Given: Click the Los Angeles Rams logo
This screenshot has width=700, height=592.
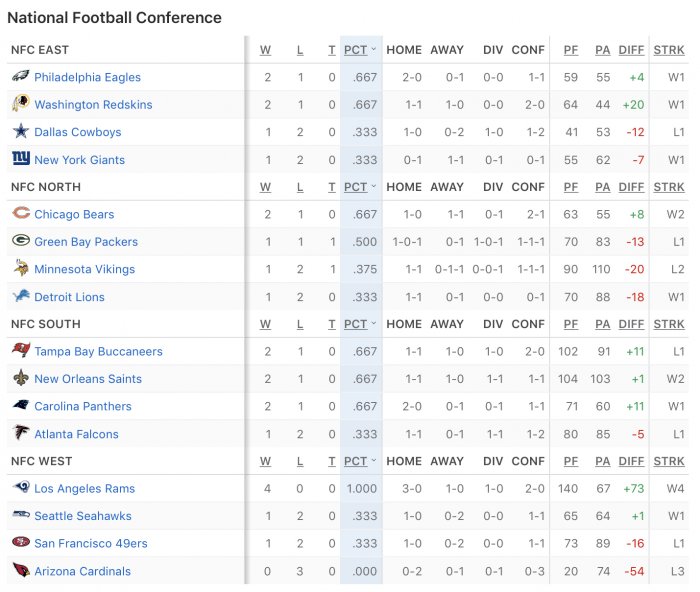Looking at the screenshot, I should click(x=21, y=487).
